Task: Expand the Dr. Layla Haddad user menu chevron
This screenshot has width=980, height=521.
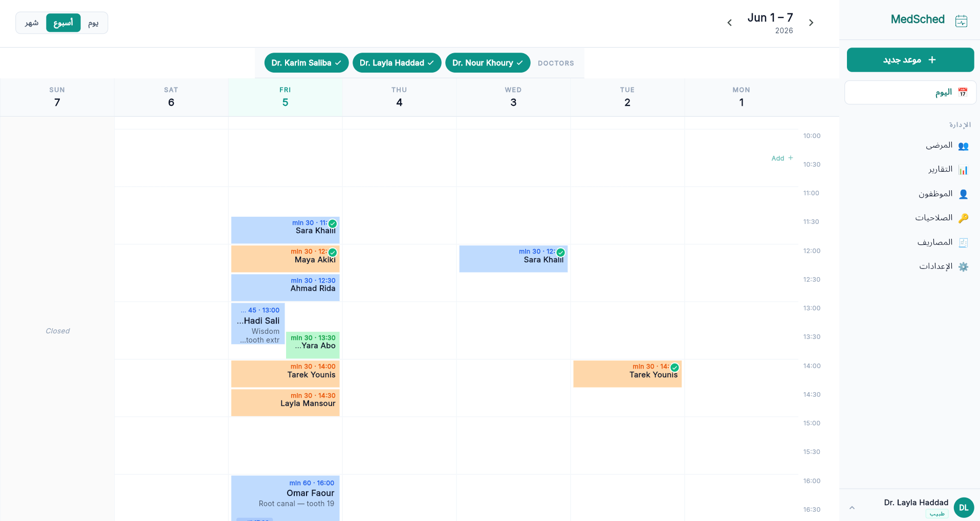Action: click(852, 508)
